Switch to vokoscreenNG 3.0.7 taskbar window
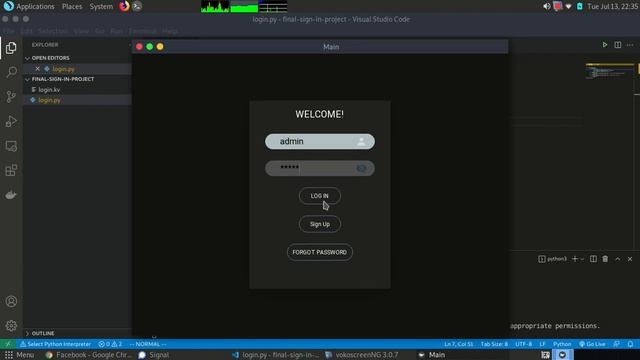The image size is (640, 360). (x=362, y=355)
